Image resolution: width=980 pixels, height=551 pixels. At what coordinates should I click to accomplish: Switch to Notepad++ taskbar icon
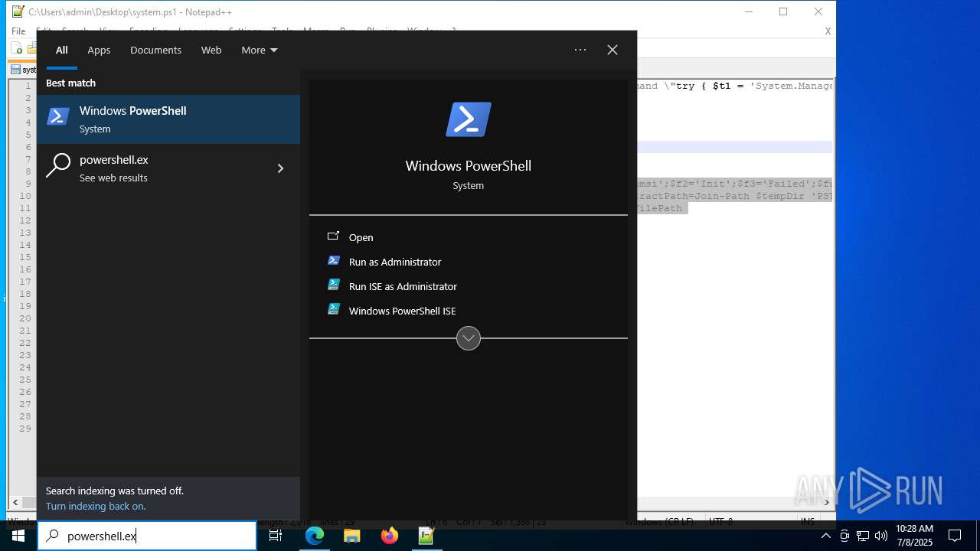426,536
